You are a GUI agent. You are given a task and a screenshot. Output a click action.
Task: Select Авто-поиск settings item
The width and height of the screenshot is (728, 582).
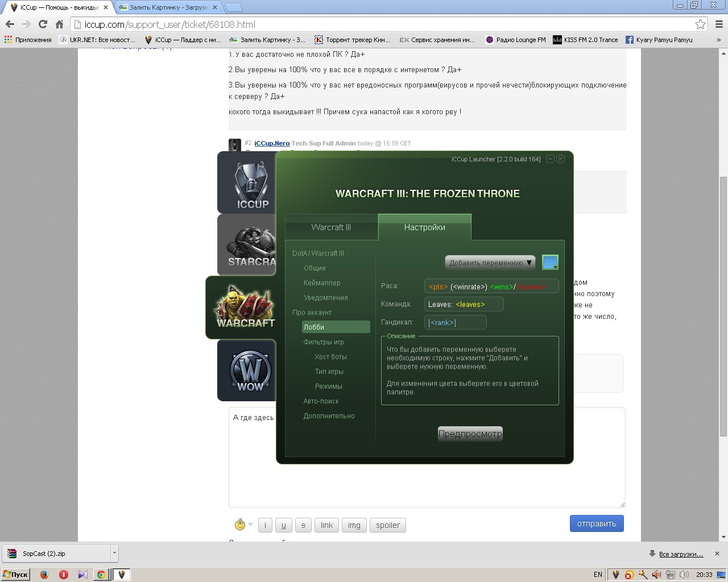tap(321, 401)
